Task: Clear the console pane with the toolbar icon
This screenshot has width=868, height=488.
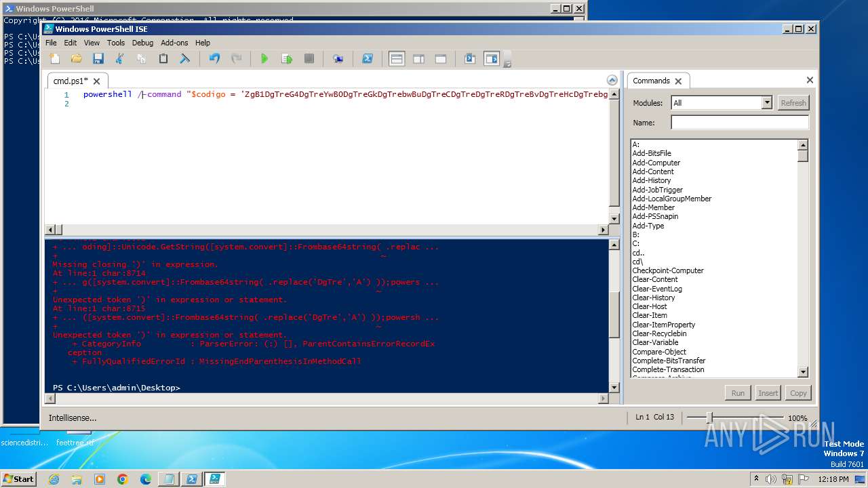Action: (184, 59)
